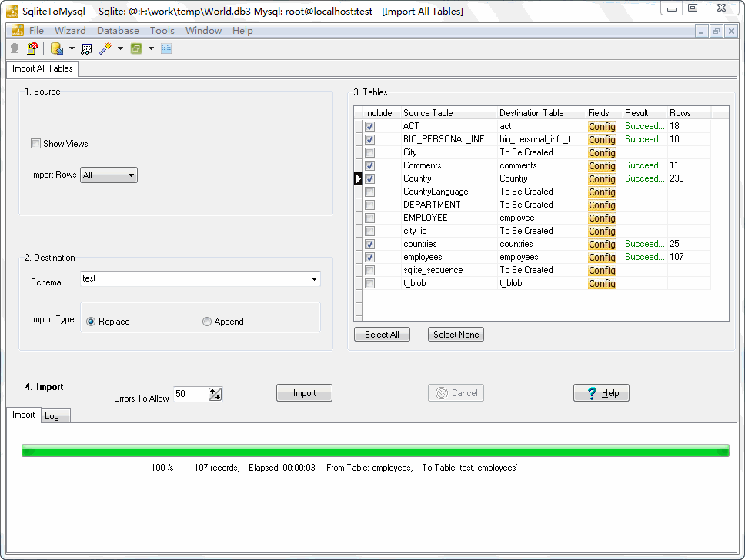Screen dimensions: 745x560
Task: Open Config for the City table
Action: click(x=602, y=152)
